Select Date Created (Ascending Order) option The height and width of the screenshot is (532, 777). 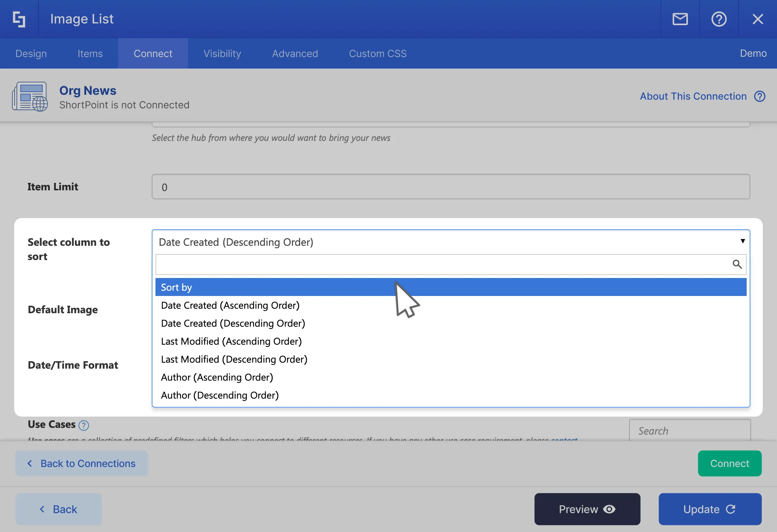230,305
